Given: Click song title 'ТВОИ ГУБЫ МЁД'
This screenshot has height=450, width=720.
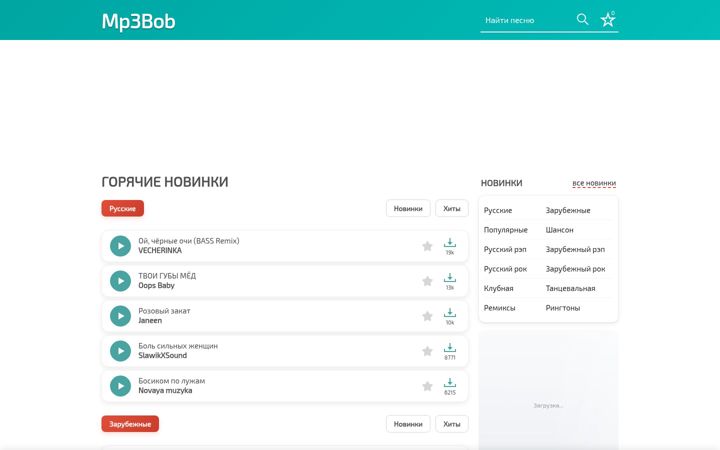Looking at the screenshot, I should [167, 276].
